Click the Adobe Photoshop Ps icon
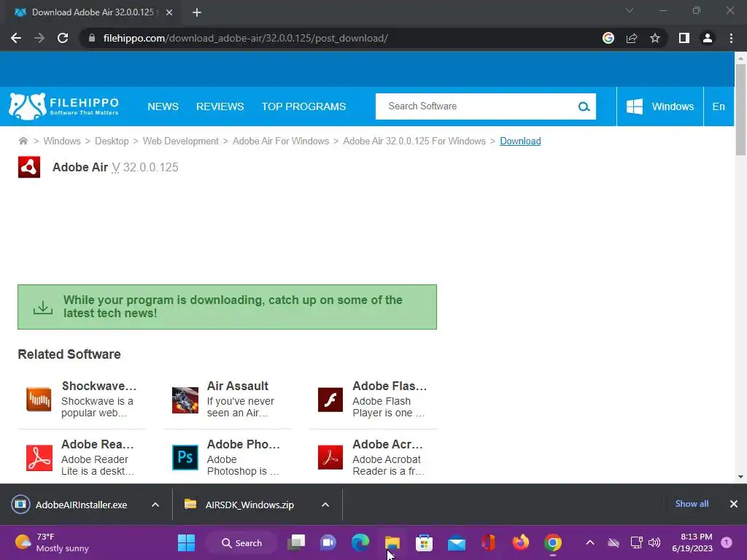Screen dimensions: 747x560 click(x=185, y=458)
